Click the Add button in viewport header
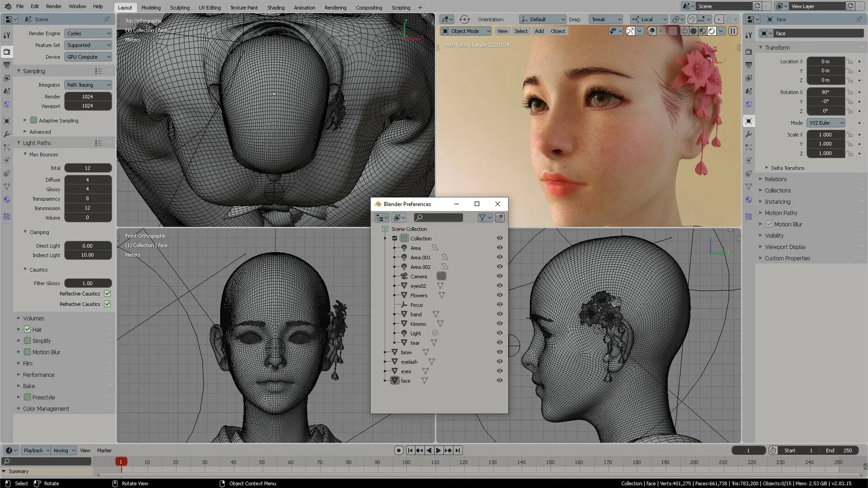The height and width of the screenshot is (488, 868). pos(539,31)
